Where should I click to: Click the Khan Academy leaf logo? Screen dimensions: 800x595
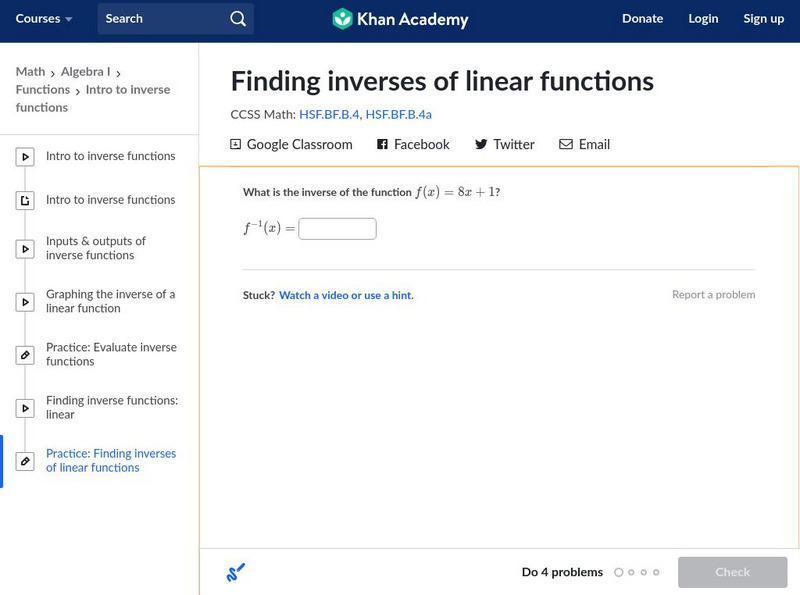tap(342, 19)
